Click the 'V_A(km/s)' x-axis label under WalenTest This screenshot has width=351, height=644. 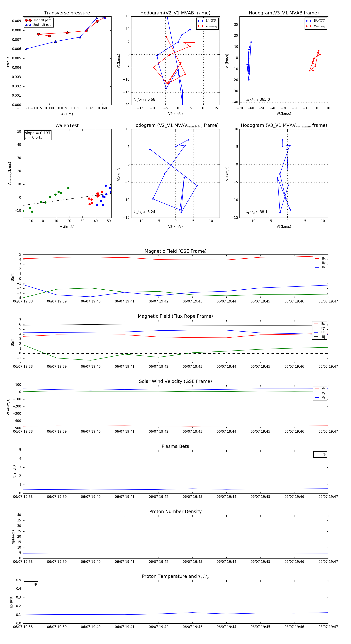tap(67, 227)
